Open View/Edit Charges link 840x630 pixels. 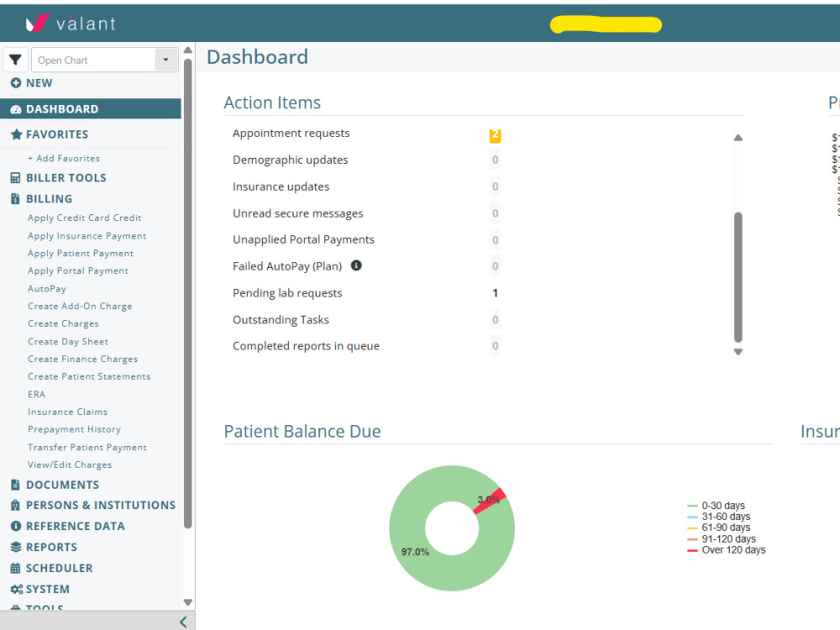point(70,465)
